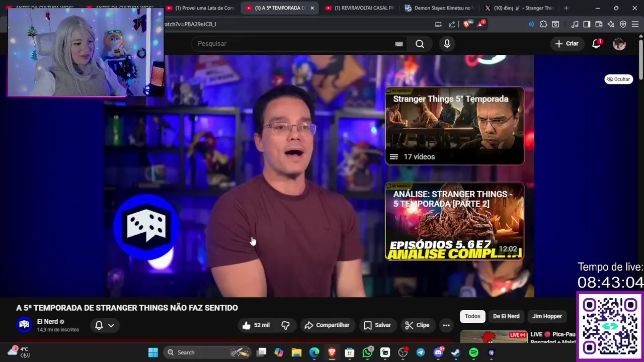Select the De Ei Nerd filter chip
644x362 pixels.
(506, 316)
